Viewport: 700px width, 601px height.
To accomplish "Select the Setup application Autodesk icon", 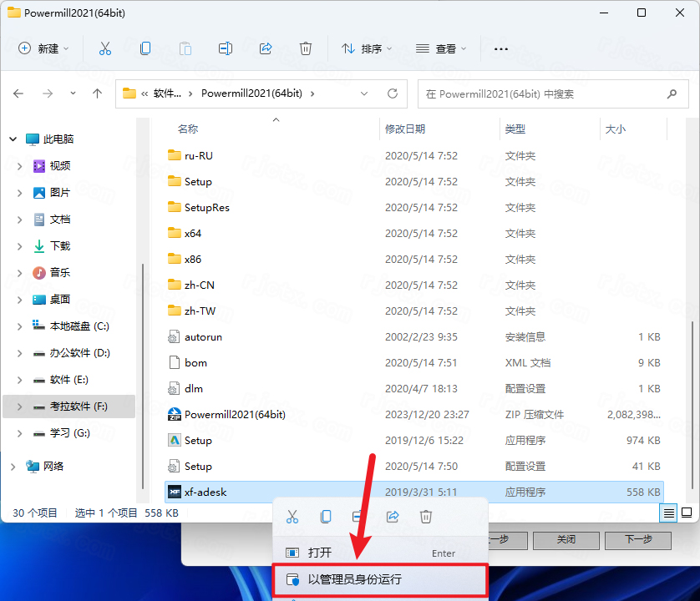I will pos(174,441).
